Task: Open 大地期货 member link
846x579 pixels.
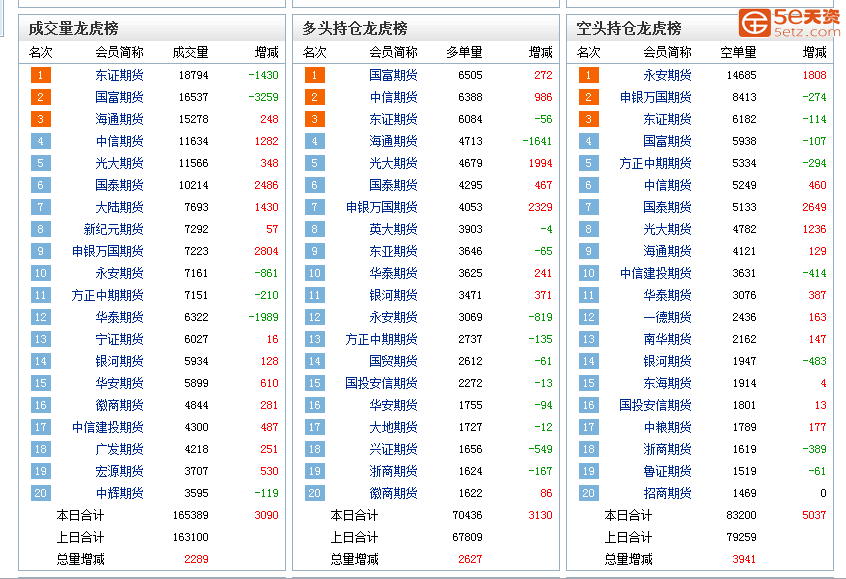Action: point(393,427)
